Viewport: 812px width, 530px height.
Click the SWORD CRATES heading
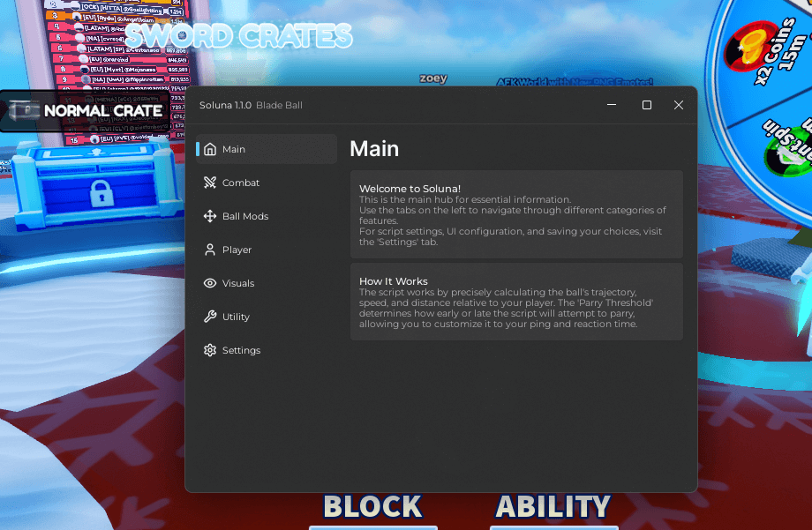coord(238,36)
